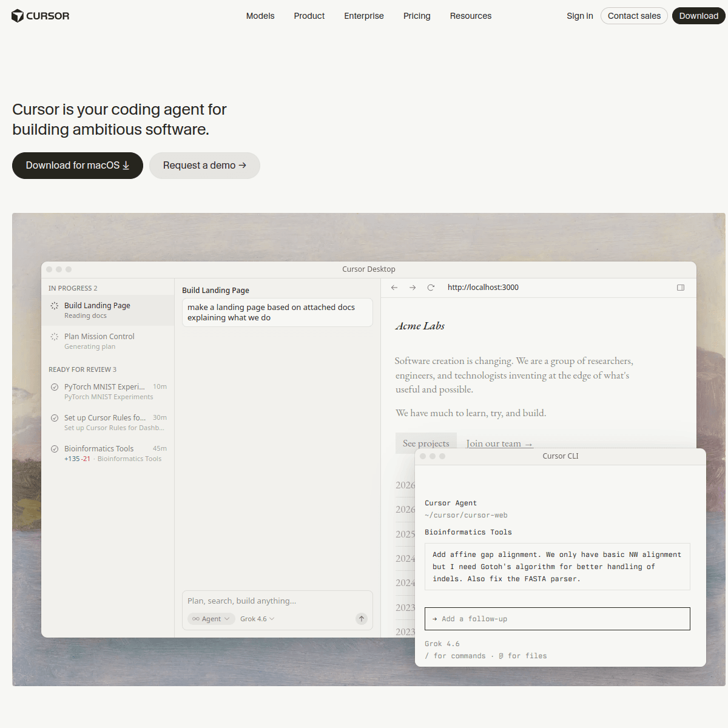
Task: Click the checkmark icon beside PyTorch MNIST
Action: click(x=55, y=387)
